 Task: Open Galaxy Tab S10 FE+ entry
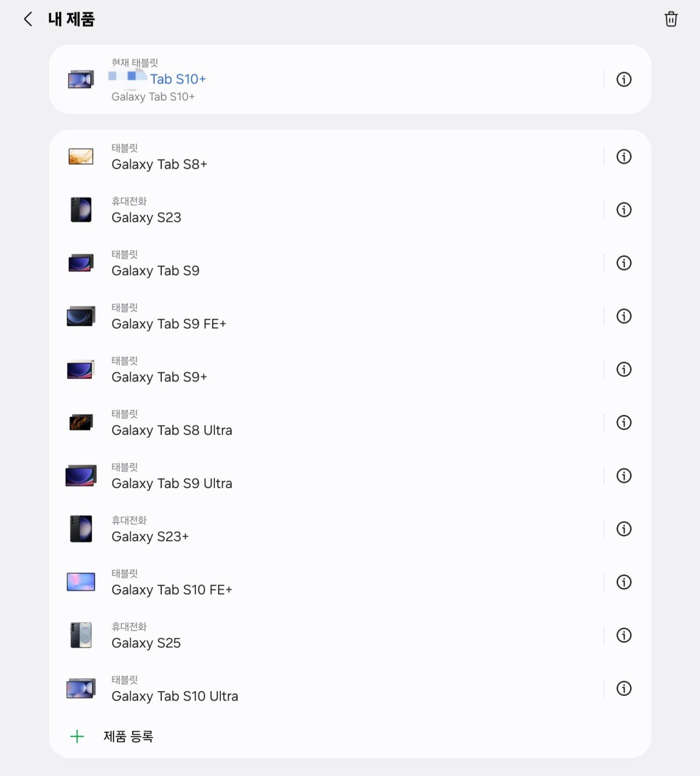(325, 582)
